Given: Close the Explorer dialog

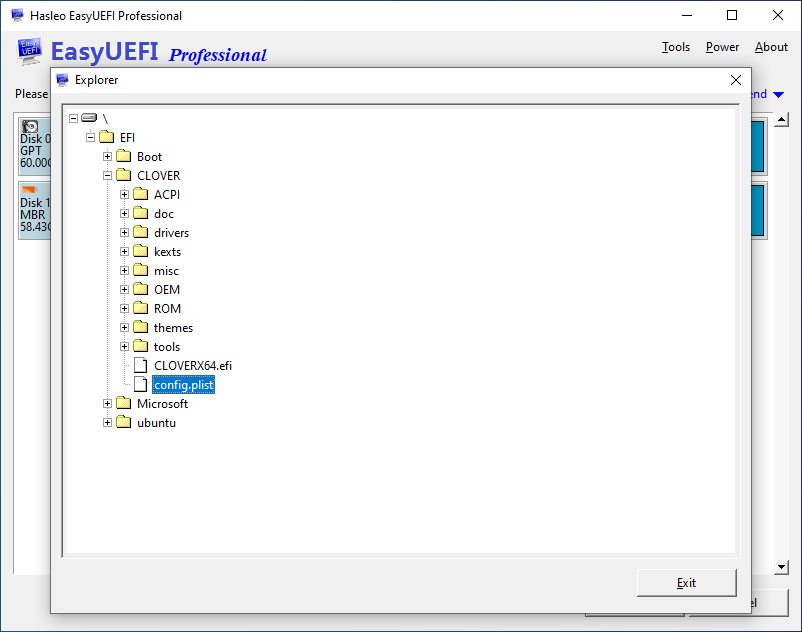Looking at the screenshot, I should coord(736,80).
